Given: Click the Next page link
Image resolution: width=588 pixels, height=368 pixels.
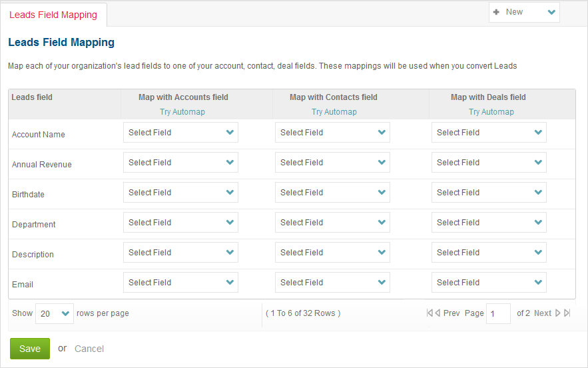Looking at the screenshot, I should point(543,313).
